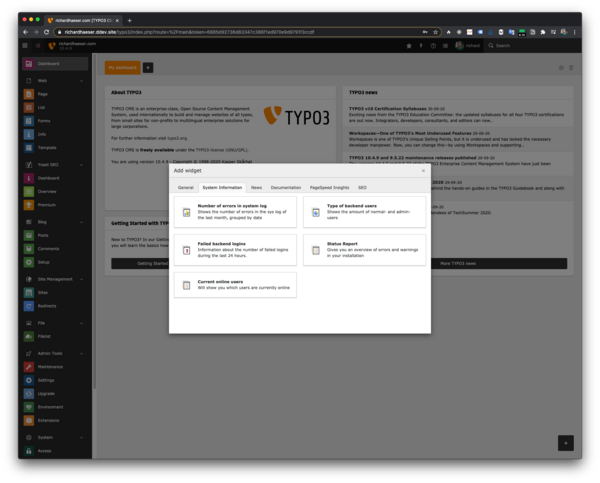Open the Redirects module icon
The height and width of the screenshot is (483, 600).
click(29, 306)
